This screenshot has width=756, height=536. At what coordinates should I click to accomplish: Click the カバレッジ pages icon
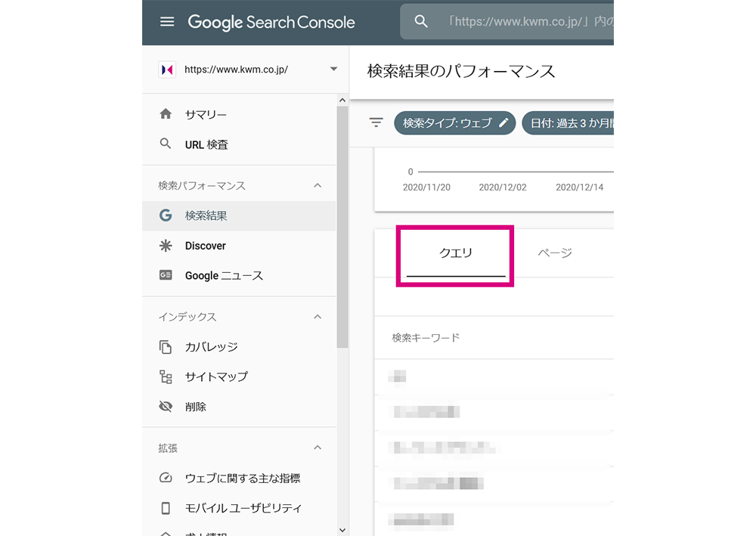(166, 347)
